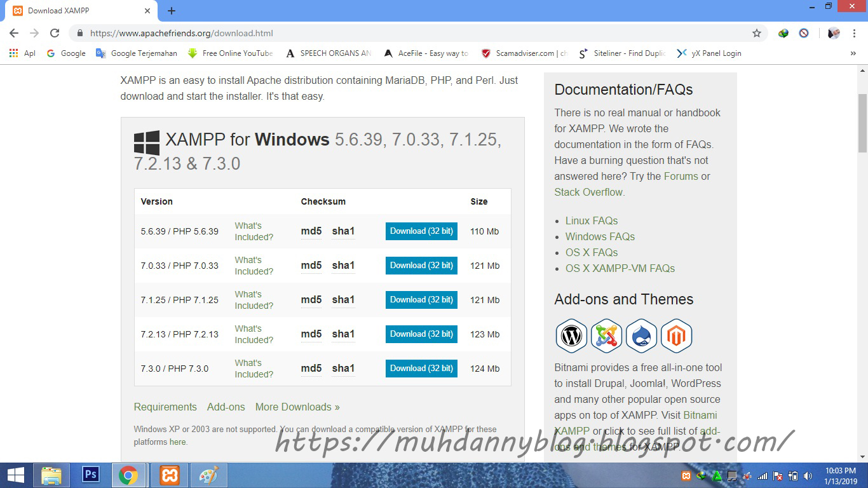Screen dimensions: 868x488
Task: Show sha1 checksum for 7.1.25
Action: point(343,300)
